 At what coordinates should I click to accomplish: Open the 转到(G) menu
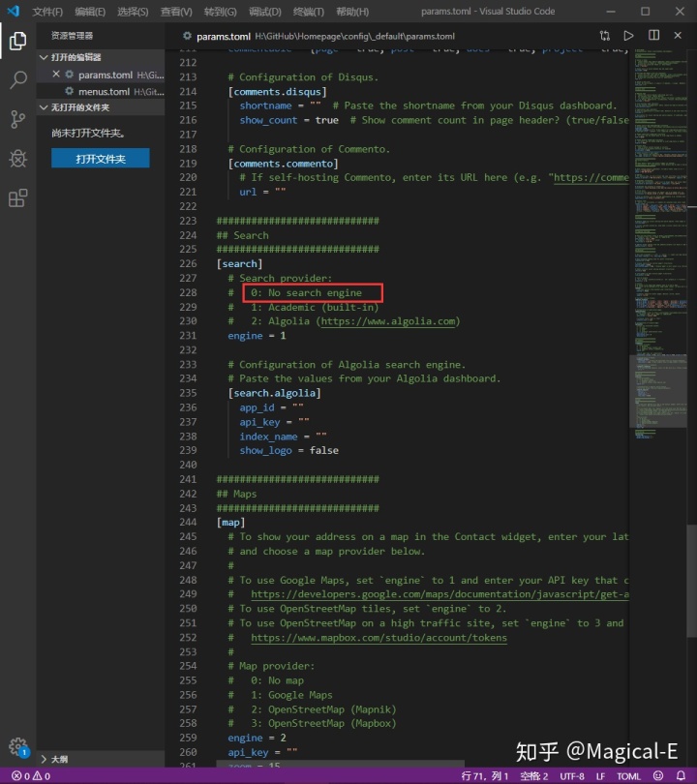pyautogui.click(x=220, y=11)
